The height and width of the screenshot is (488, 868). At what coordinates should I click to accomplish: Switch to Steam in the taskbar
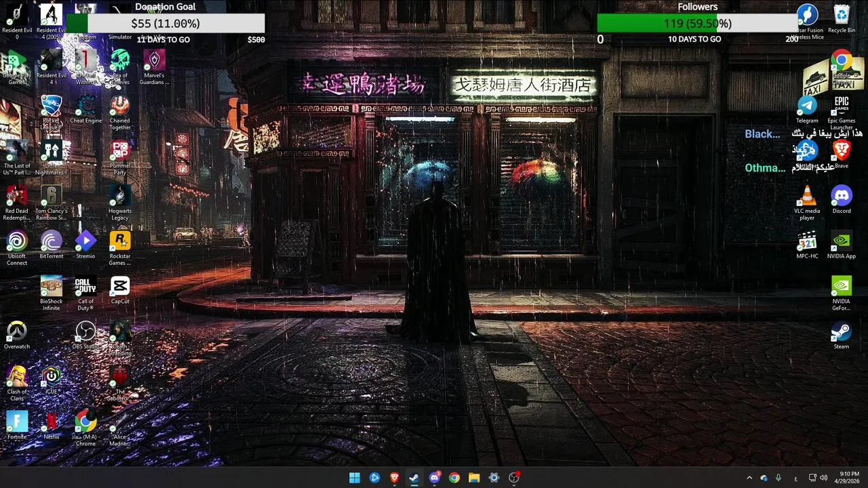(414, 478)
